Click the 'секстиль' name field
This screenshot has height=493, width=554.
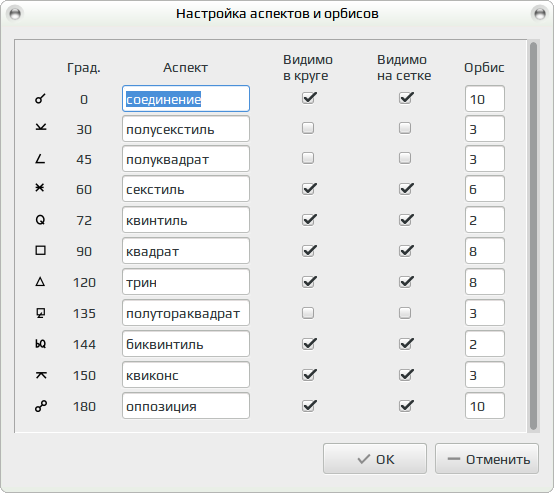[186, 189]
